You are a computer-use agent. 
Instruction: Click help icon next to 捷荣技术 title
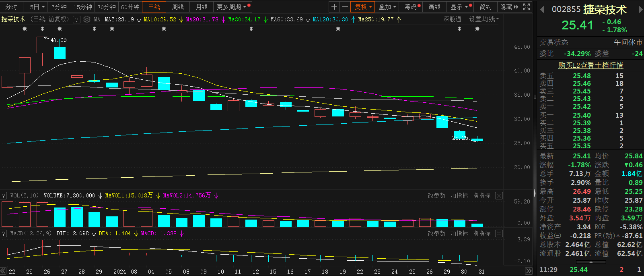76,19
